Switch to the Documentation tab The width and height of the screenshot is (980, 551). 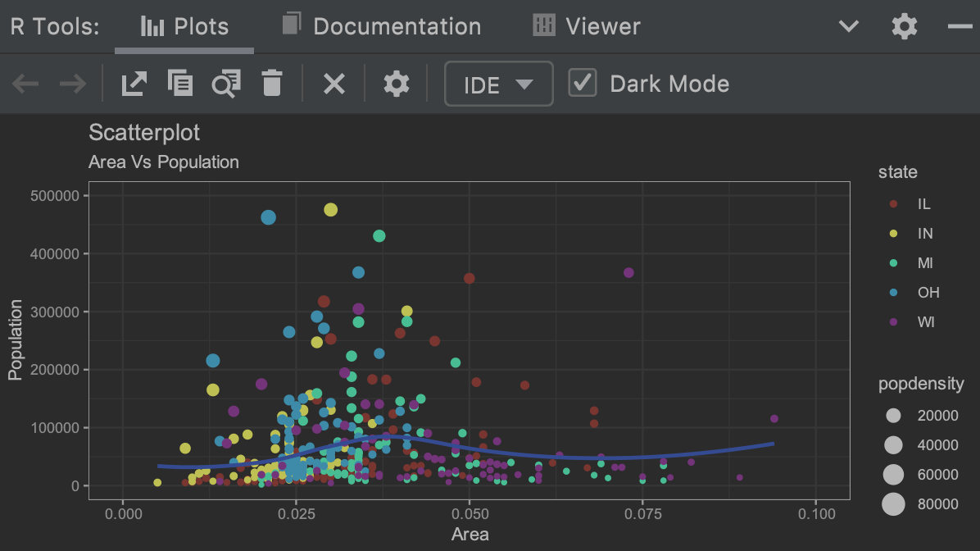pyautogui.click(x=381, y=26)
